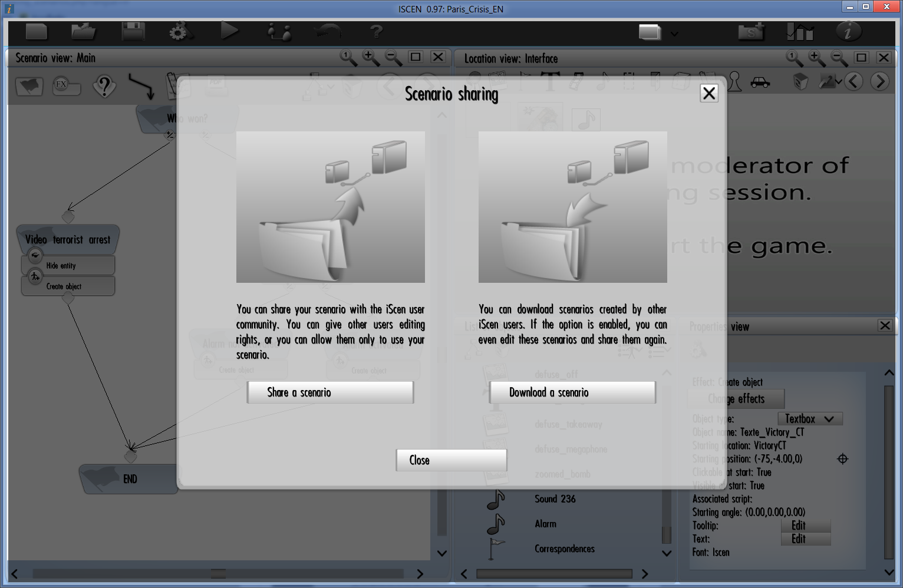This screenshot has width=903, height=588.
Task: Click the round info icon
Action: 848,31
